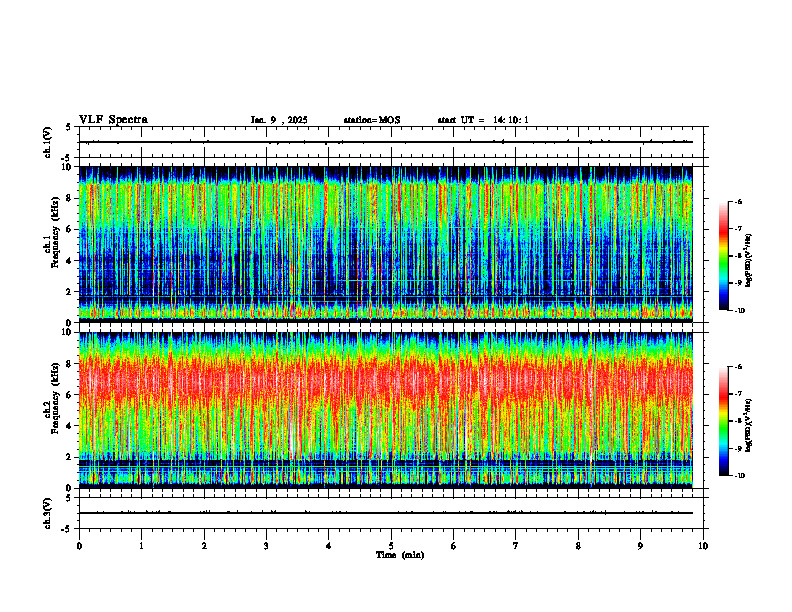This screenshot has width=792, height=612.
Task: Click the "10" minute tick on time axis
Action: pos(703,546)
